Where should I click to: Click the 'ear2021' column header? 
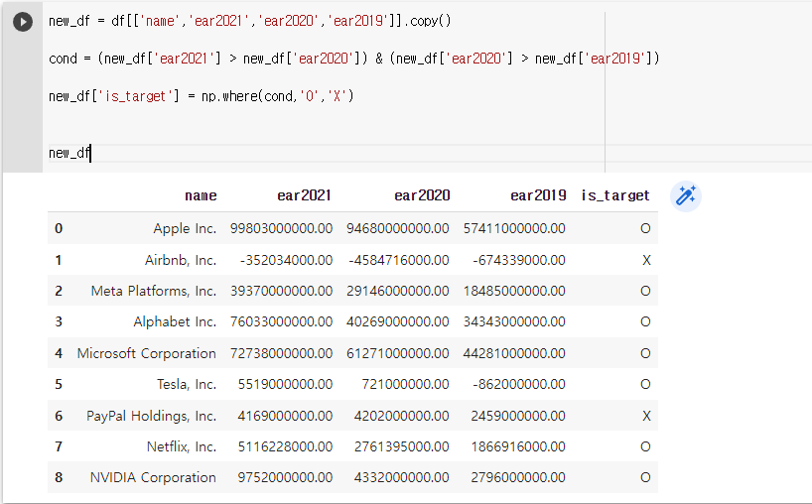(304, 195)
